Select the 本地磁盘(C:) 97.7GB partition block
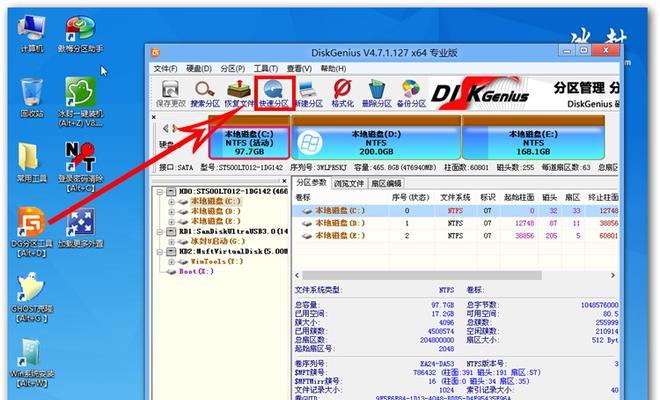The height and width of the screenshot is (400, 660). coord(249,142)
